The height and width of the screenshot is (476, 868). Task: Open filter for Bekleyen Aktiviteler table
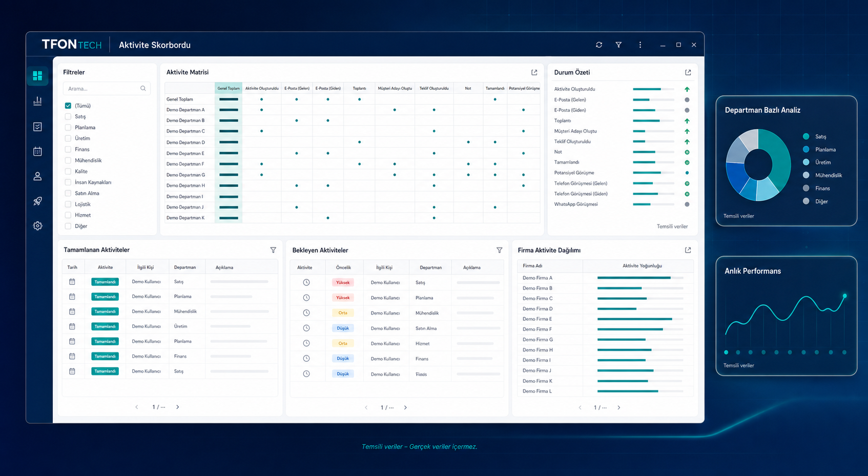coord(500,250)
